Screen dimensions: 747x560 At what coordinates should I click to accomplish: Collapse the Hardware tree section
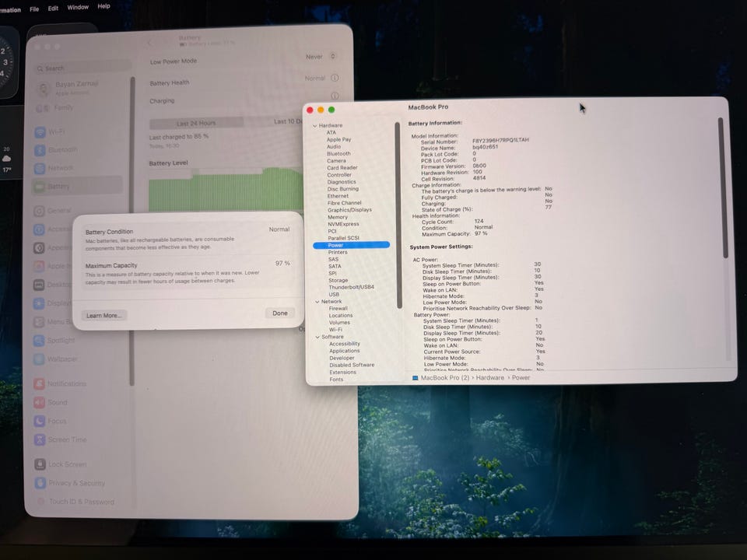(315, 126)
